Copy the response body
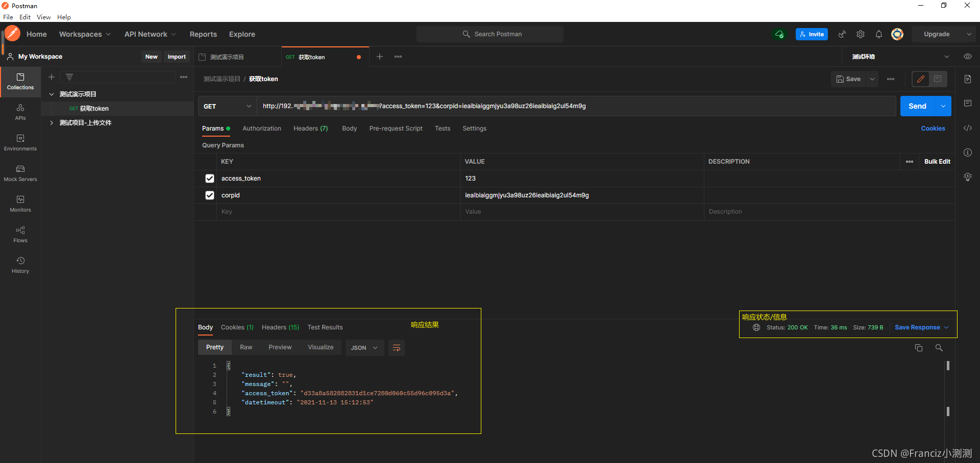The image size is (980, 463). (x=918, y=348)
